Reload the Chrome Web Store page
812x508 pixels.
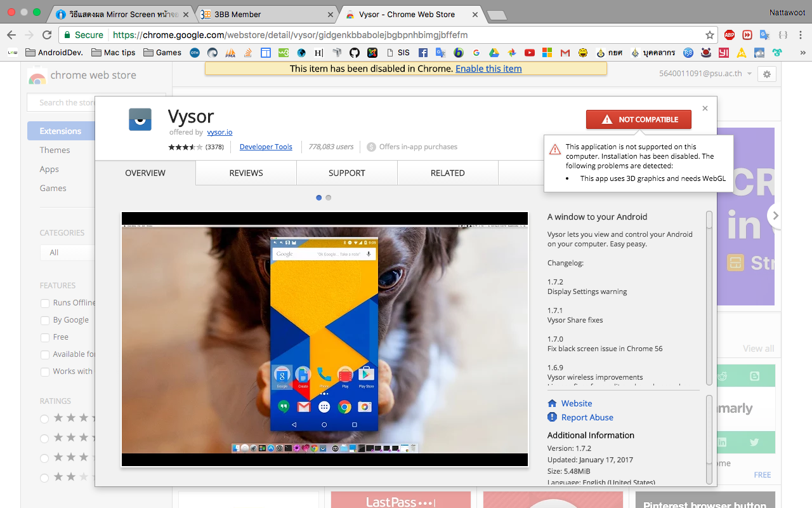(x=47, y=35)
